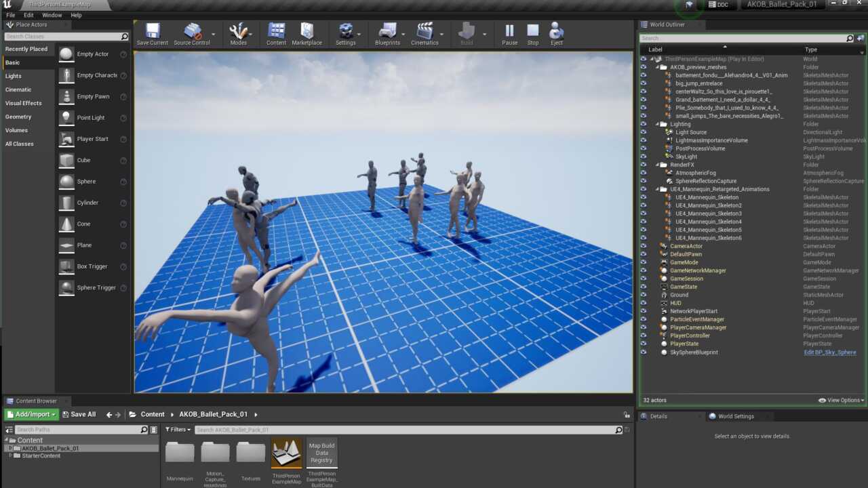Open the content browser Filters dropdown
Image resolution: width=868 pixels, height=488 pixels.
[x=178, y=430]
